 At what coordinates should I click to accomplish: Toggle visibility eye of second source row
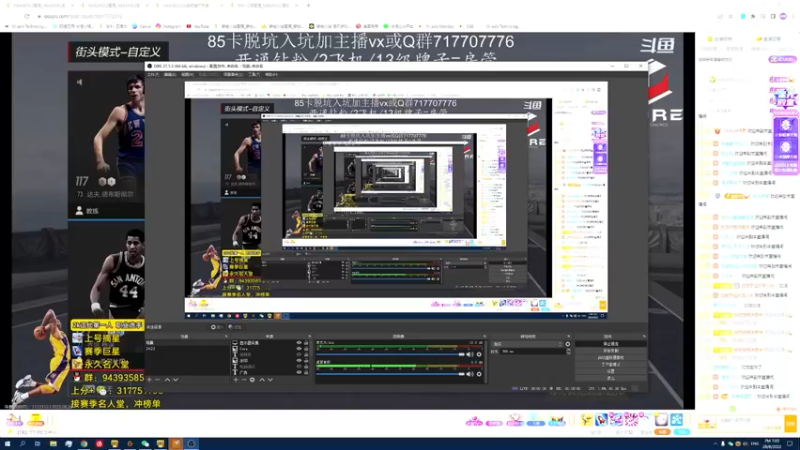[299, 348]
